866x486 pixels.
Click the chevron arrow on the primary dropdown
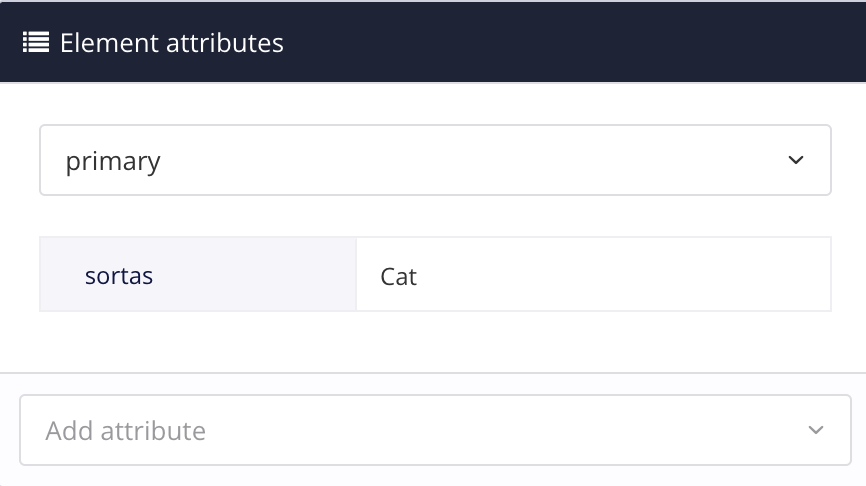coord(796,160)
